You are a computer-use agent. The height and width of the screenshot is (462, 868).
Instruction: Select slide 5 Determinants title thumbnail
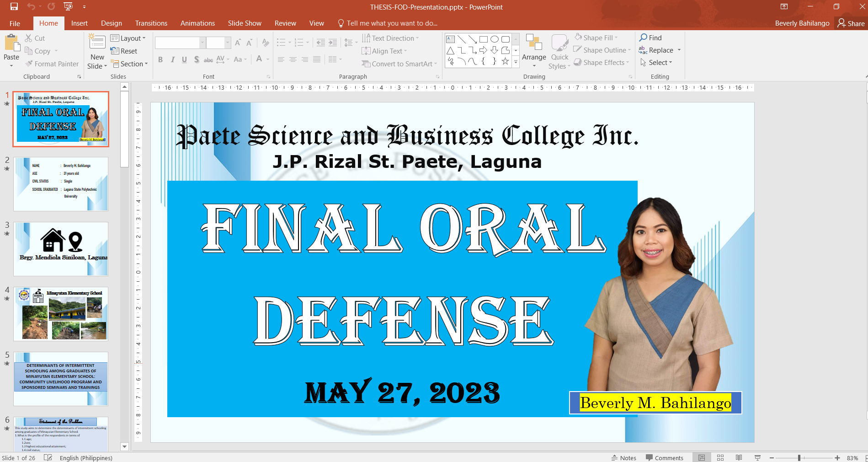tap(61, 379)
